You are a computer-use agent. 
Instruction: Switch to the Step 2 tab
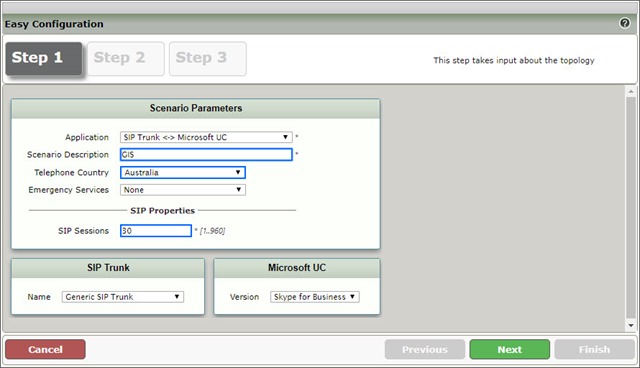pos(126,58)
